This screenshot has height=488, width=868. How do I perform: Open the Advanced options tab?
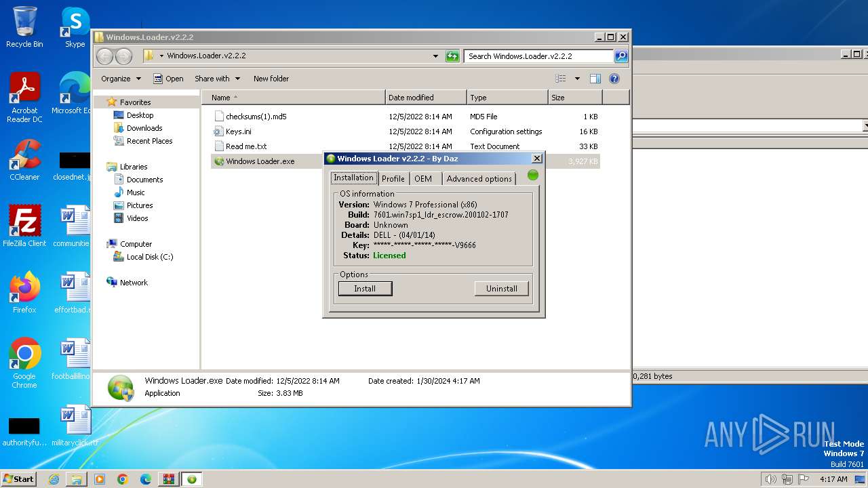[479, 179]
